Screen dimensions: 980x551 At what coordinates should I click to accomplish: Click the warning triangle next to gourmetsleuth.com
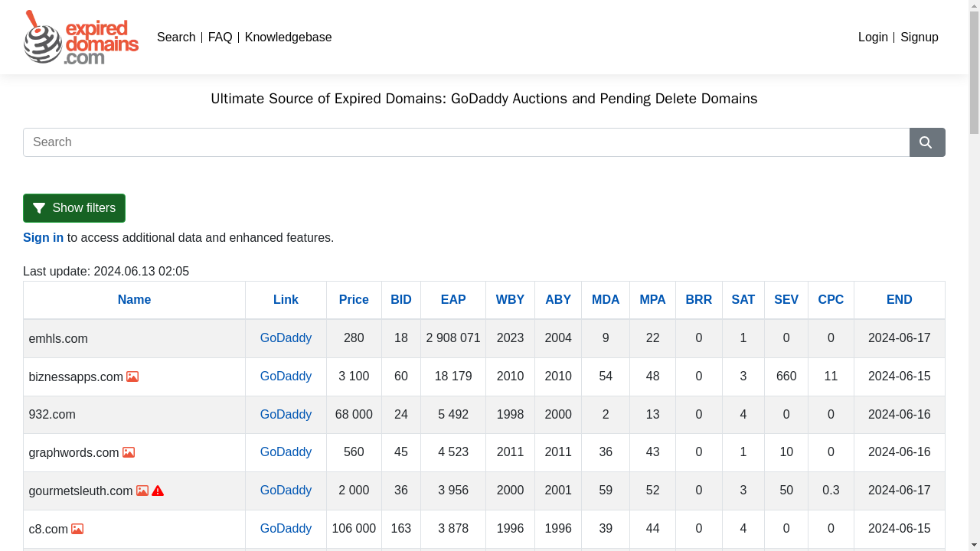coord(157,491)
